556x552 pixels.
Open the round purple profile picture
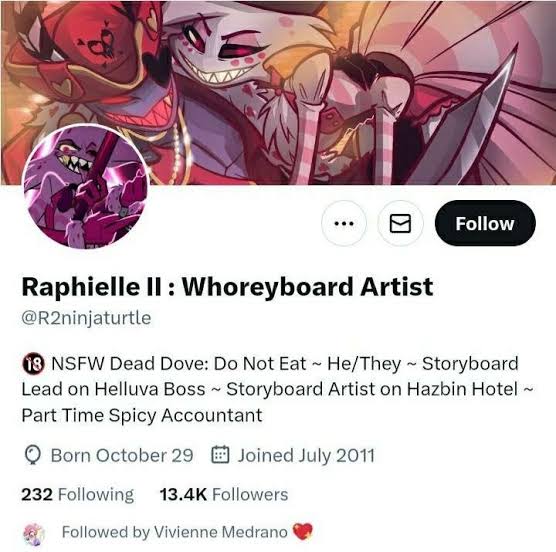[x=86, y=186]
